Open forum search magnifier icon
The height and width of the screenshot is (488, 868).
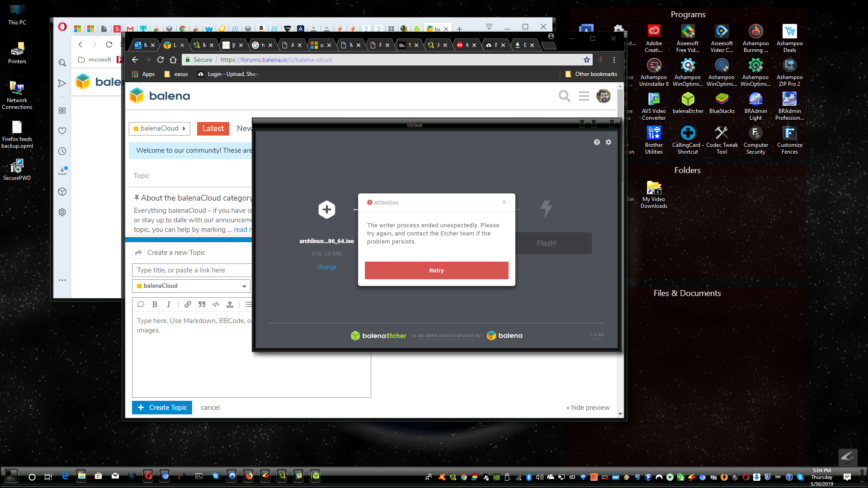click(564, 96)
